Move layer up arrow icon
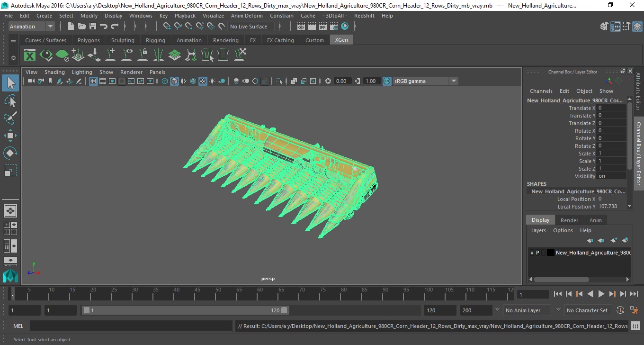Image resolution: width=644 pixels, height=345 pixels. point(590,240)
